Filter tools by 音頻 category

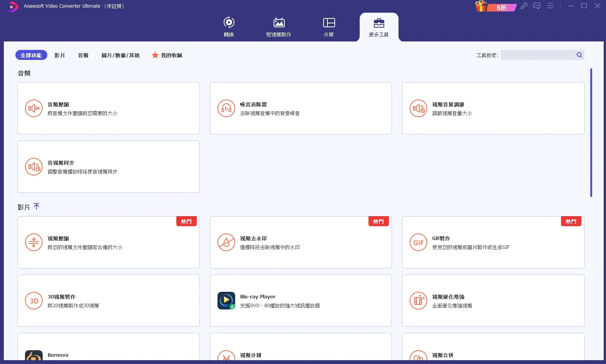tap(83, 55)
